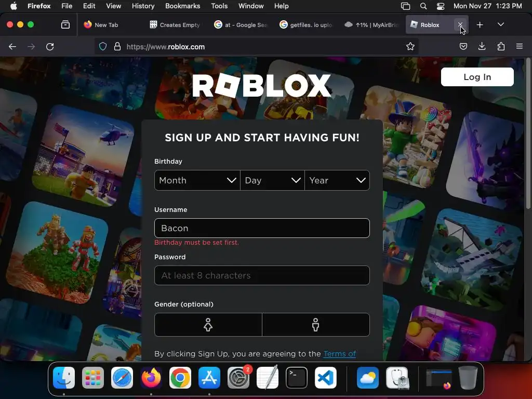Launch Google Chrome from the Dock
The width and height of the screenshot is (532, 399).
point(180,378)
